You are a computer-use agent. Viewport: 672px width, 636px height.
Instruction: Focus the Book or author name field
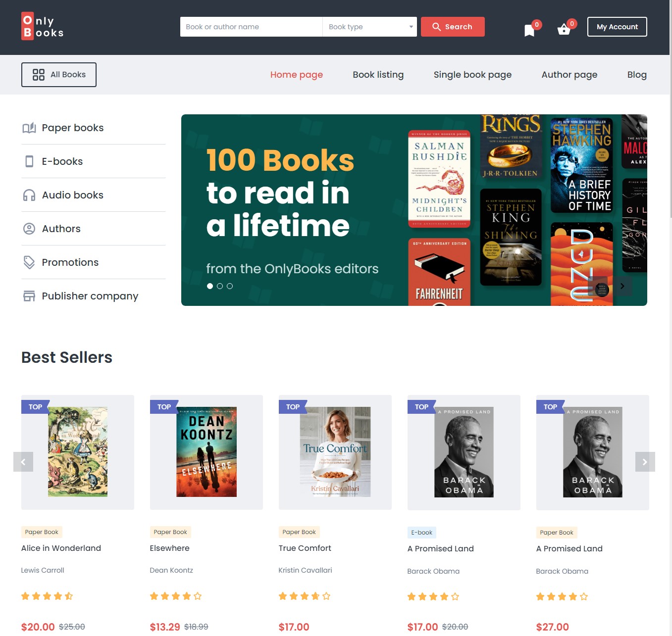pos(251,27)
